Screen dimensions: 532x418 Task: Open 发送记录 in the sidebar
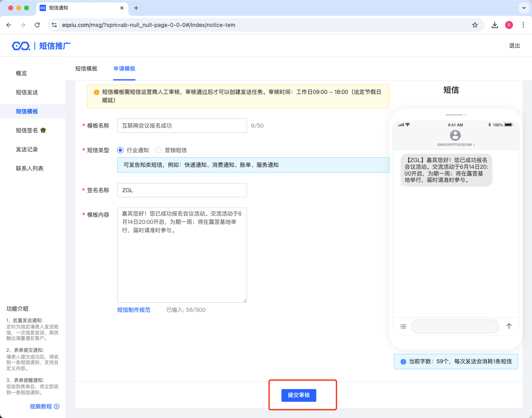(x=27, y=149)
